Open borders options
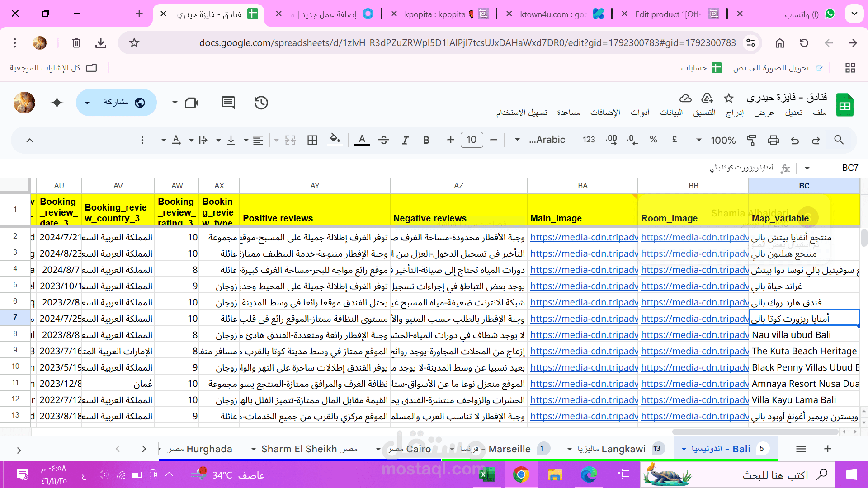 tap(312, 140)
